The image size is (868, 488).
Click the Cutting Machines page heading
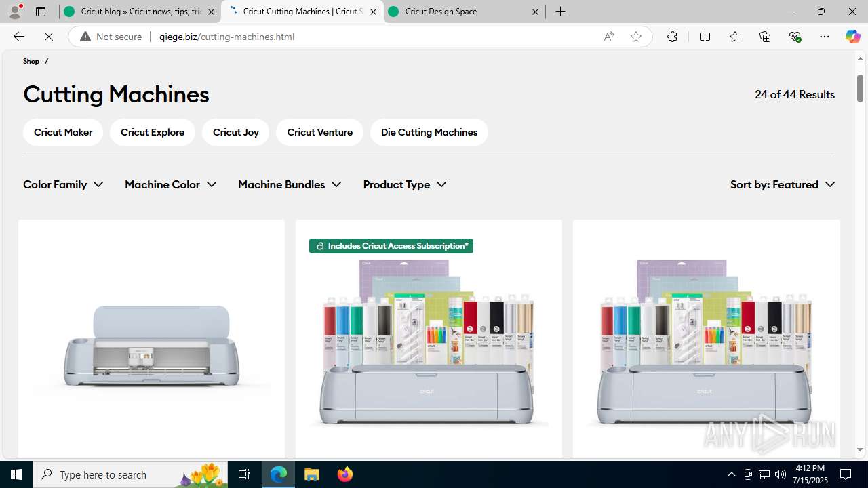click(116, 94)
